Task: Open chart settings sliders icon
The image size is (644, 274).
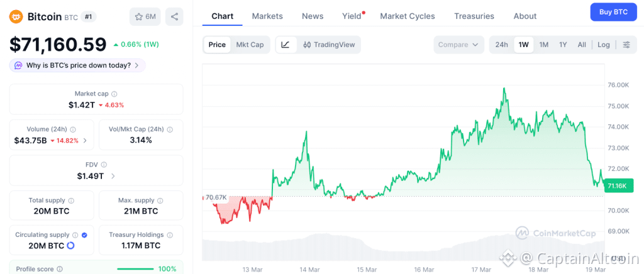Action: tap(626, 45)
